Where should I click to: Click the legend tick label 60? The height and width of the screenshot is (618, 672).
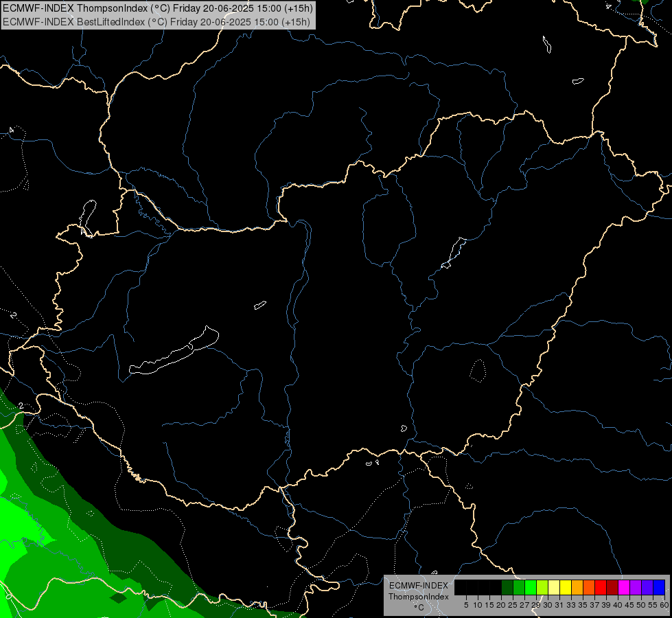(664, 605)
